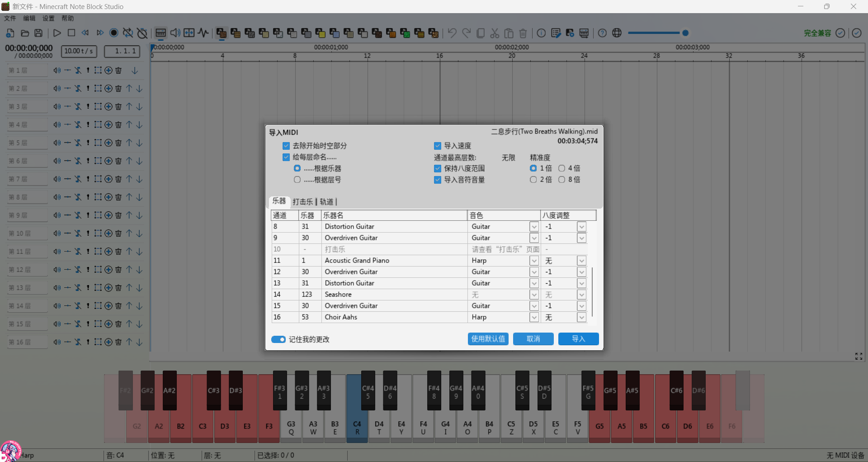Toggle the piano keyboard display icon
Screen dimensions: 868x462
coord(160,33)
